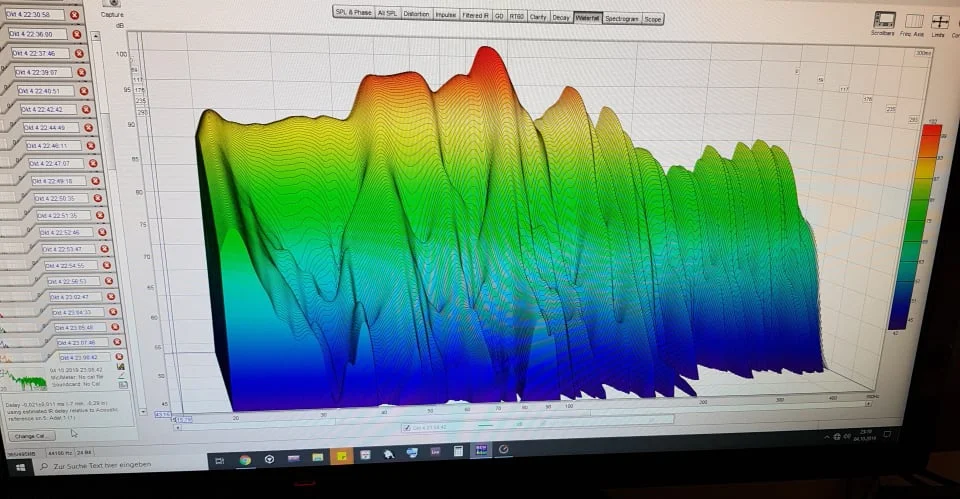Close the 22:46:11 measurement entry

[91, 146]
